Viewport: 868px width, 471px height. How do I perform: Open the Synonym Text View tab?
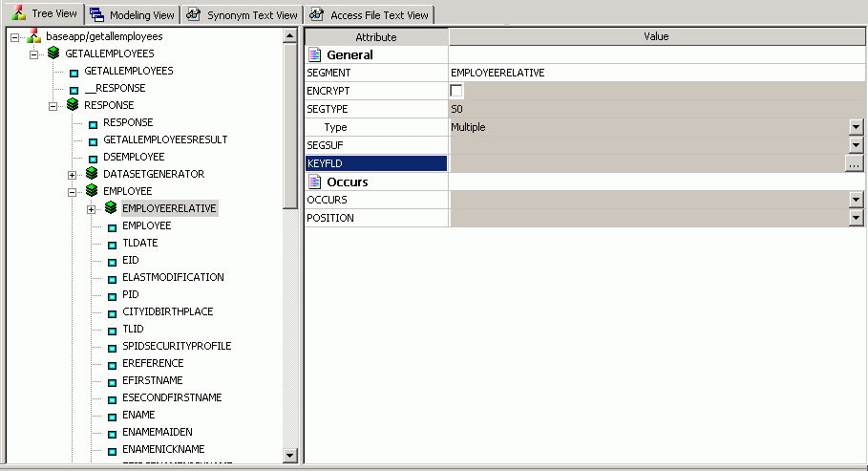(x=243, y=15)
